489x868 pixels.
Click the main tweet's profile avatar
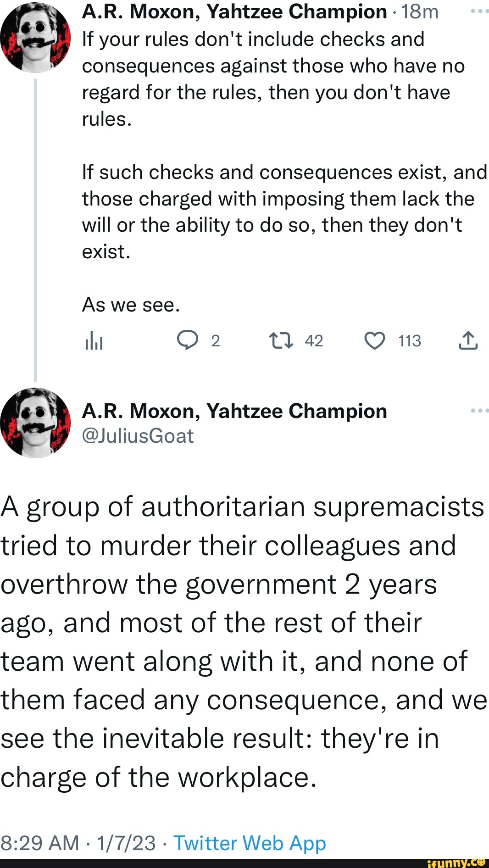click(35, 423)
